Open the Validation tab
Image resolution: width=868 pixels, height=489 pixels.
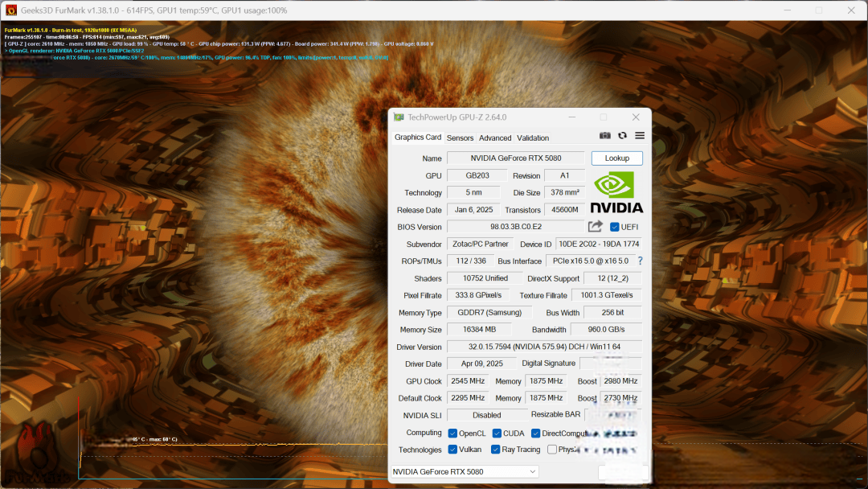click(533, 138)
